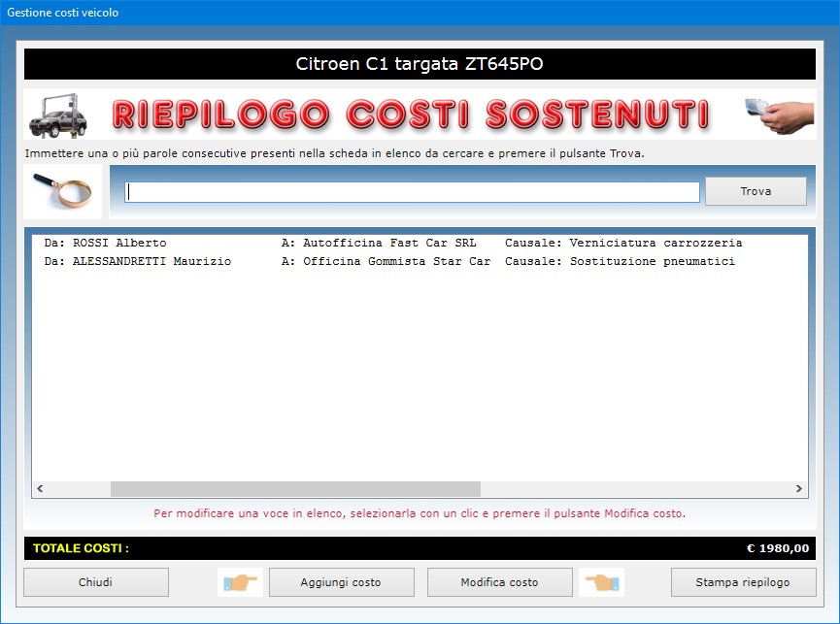Click the horizontal scrollbar left arrow
The height and width of the screenshot is (624, 840).
(40, 488)
